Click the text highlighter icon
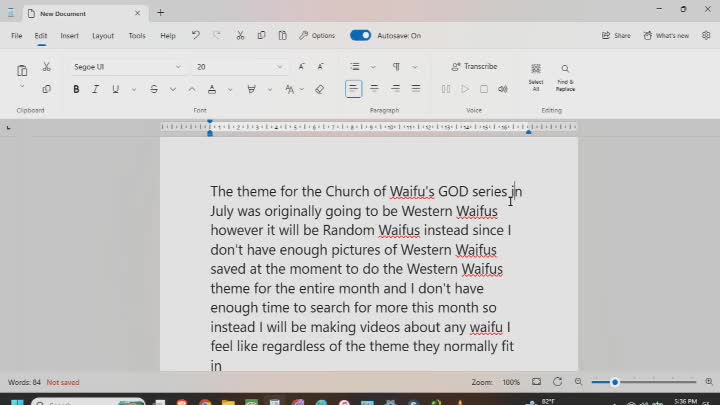Viewport: 720px width, 405px height. (251, 89)
